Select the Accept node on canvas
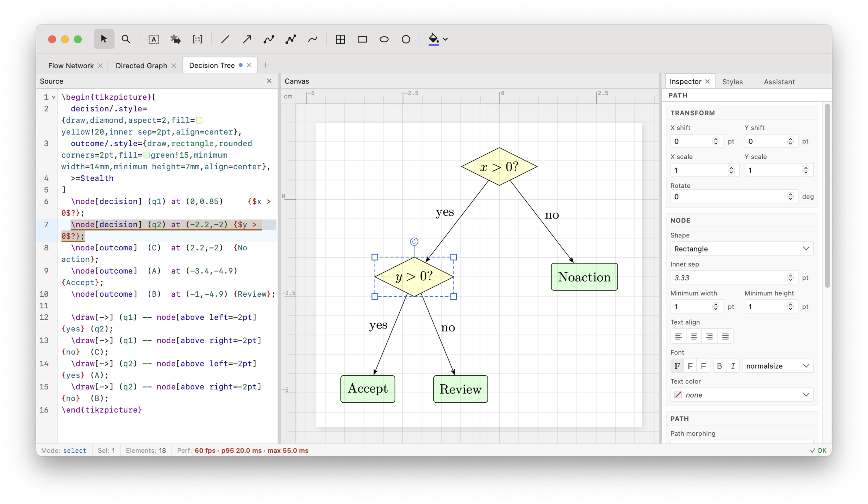 (367, 389)
